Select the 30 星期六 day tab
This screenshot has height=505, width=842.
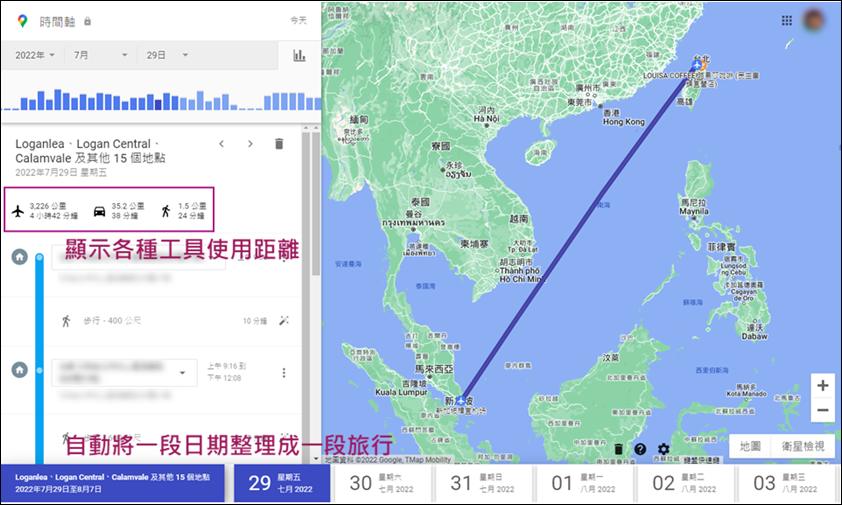point(382,483)
